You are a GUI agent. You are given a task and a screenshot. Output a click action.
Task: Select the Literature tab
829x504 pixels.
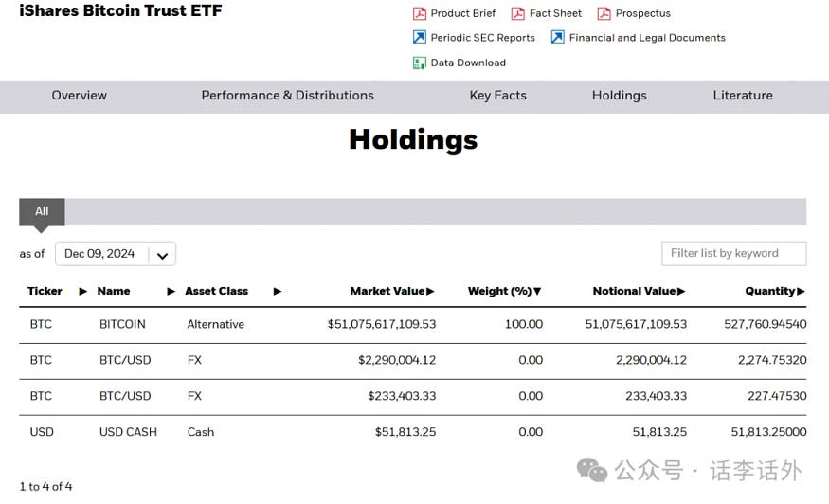pyautogui.click(x=743, y=96)
